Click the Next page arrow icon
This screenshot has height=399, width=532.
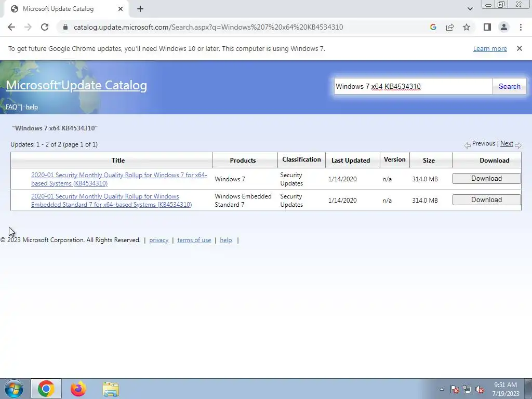(x=518, y=145)
